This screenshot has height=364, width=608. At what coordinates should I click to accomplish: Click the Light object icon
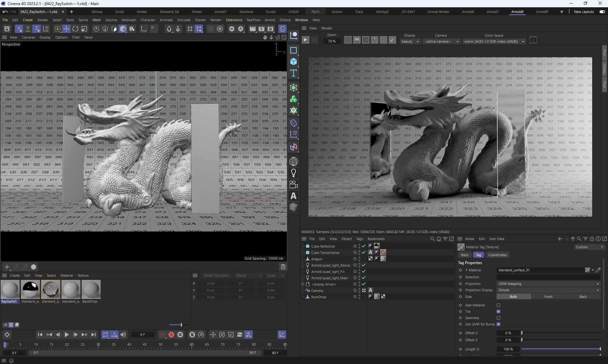click(294, 173)
